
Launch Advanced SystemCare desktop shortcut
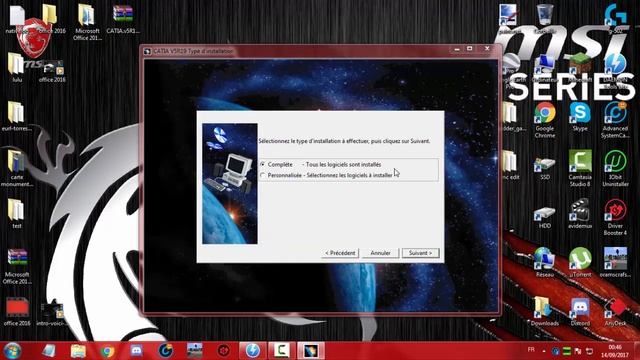616,120
